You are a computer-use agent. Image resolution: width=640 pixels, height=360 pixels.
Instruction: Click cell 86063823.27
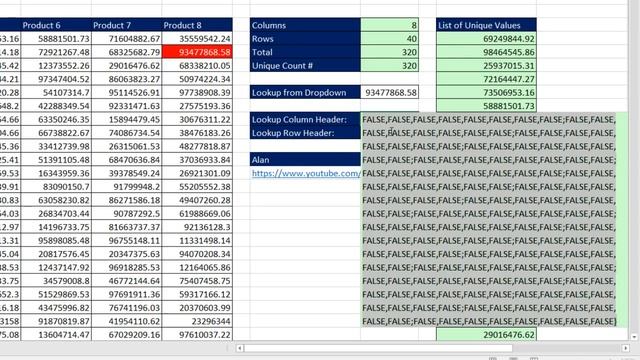(127, 79)
